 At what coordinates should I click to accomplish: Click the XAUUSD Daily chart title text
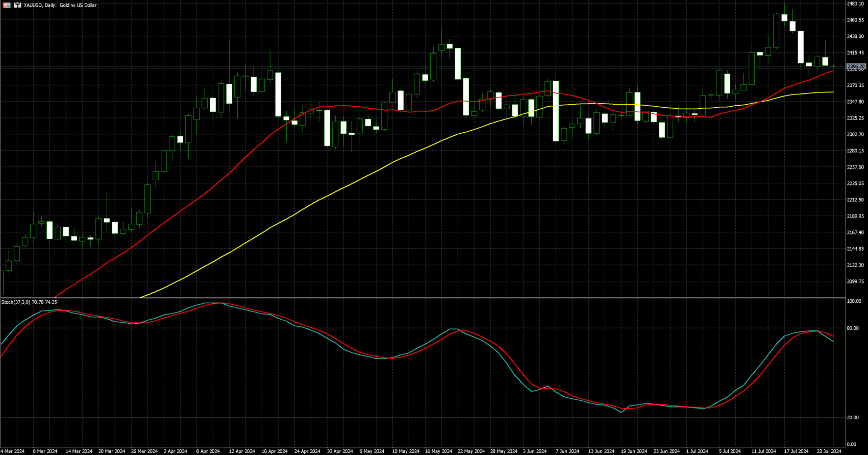pyautogui.click(x=60, y=5)
